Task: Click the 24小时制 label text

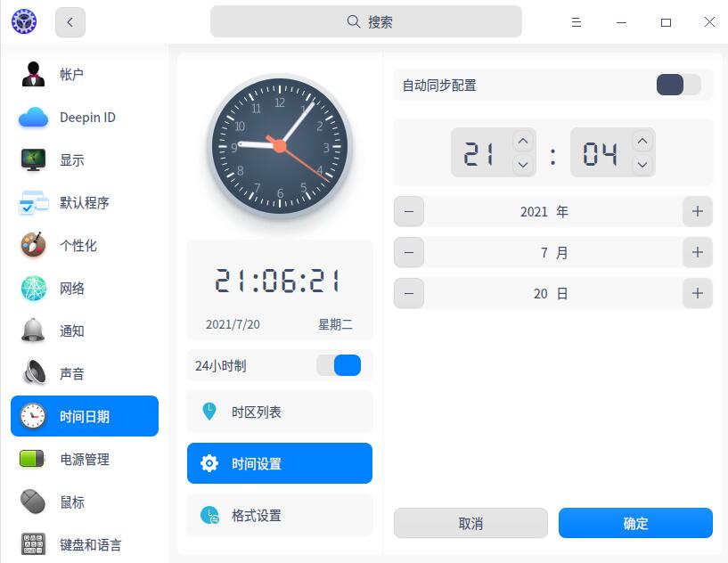Action: [220, 366]
